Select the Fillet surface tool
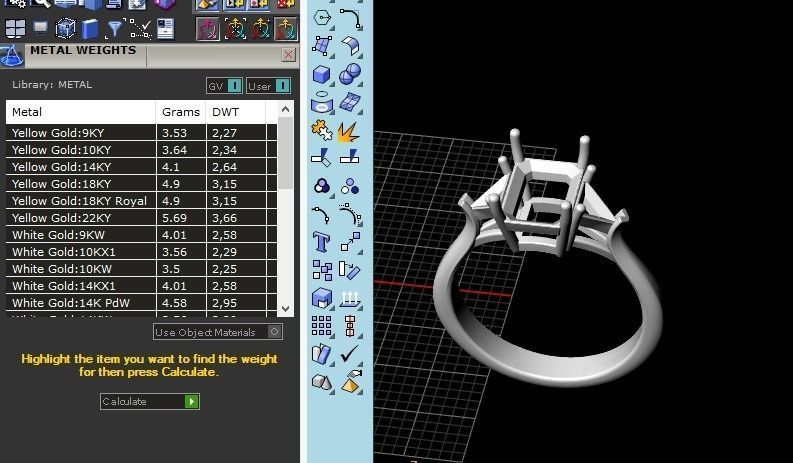The height and width of the screenshot is (463, 793). [x=350, y=46]
